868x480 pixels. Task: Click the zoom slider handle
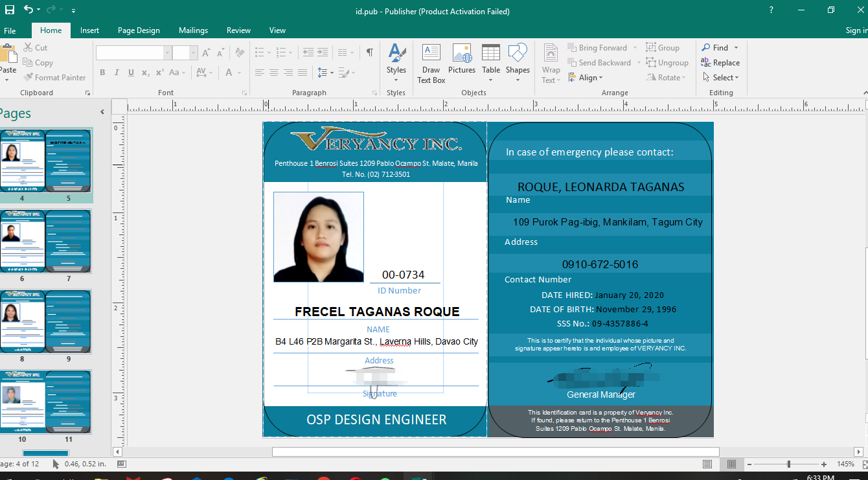point(788,464)
